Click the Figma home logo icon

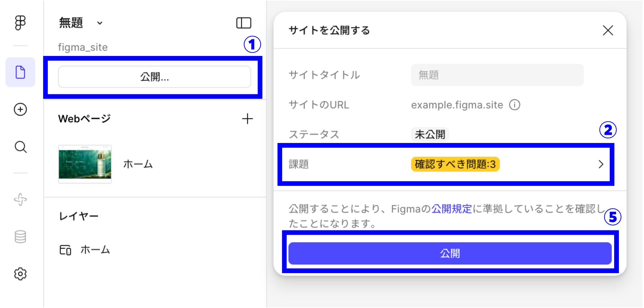tap(20, 22)
